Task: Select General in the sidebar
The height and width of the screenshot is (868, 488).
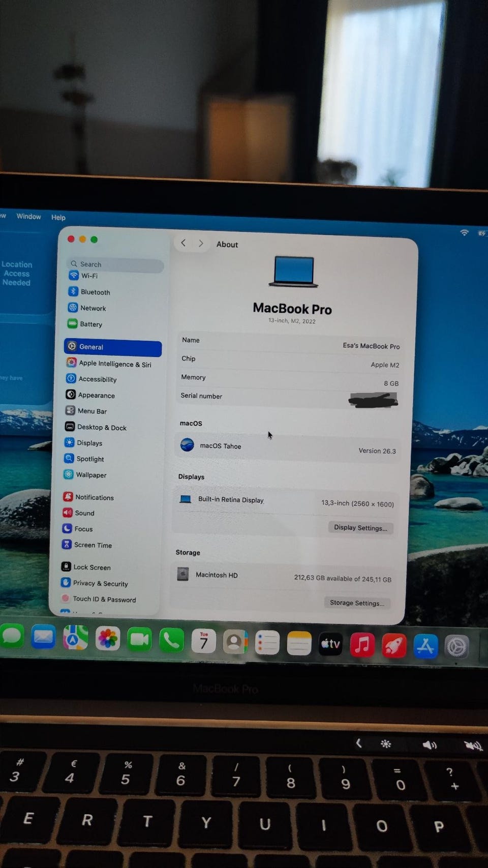Action: tap(112, 347)
